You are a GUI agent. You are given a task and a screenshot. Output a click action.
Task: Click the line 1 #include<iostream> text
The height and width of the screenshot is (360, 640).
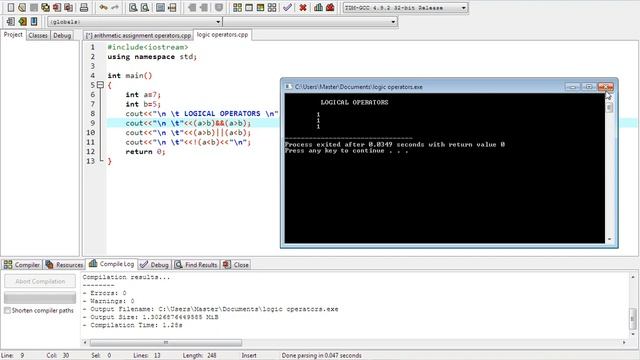tap(147, 47)
